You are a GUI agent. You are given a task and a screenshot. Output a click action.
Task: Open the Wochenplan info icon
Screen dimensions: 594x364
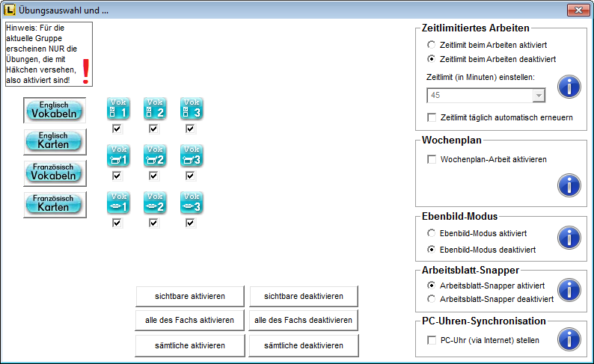click(x=569, y=185)
